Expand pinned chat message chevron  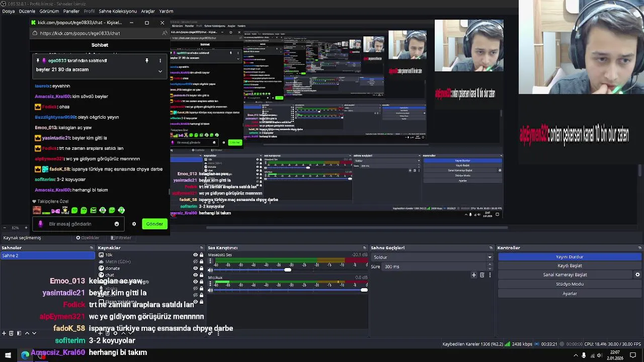click(160, 71)
